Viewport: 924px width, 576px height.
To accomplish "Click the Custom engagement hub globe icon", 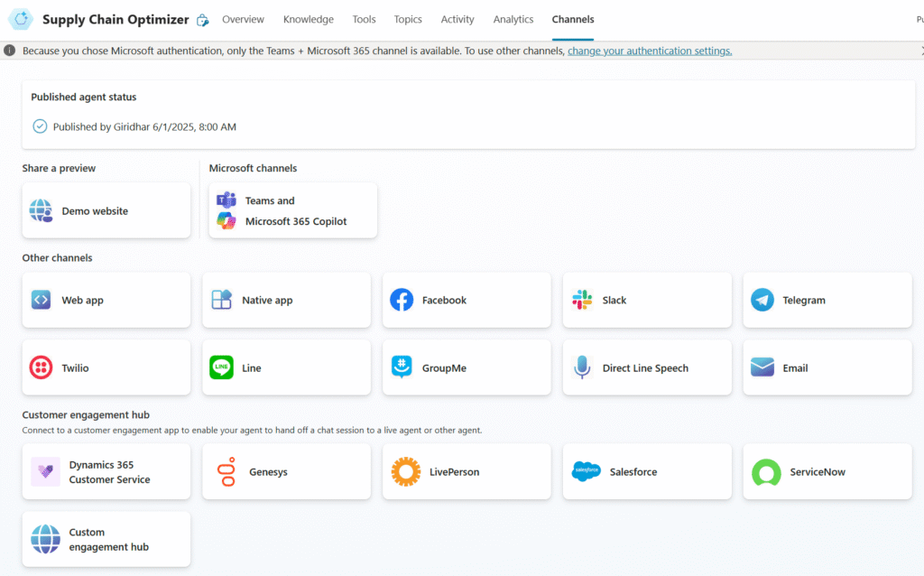I will 45,539.
